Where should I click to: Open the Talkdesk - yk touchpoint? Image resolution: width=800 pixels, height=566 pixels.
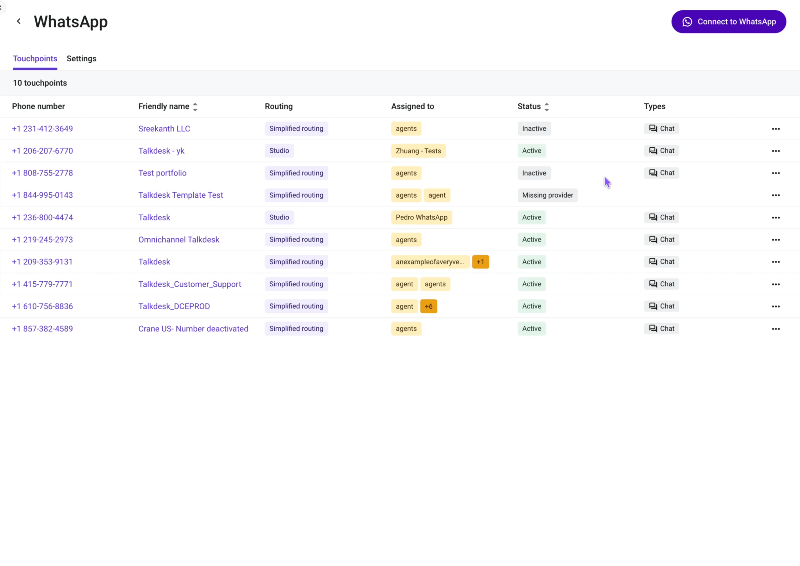coord(161,151)
